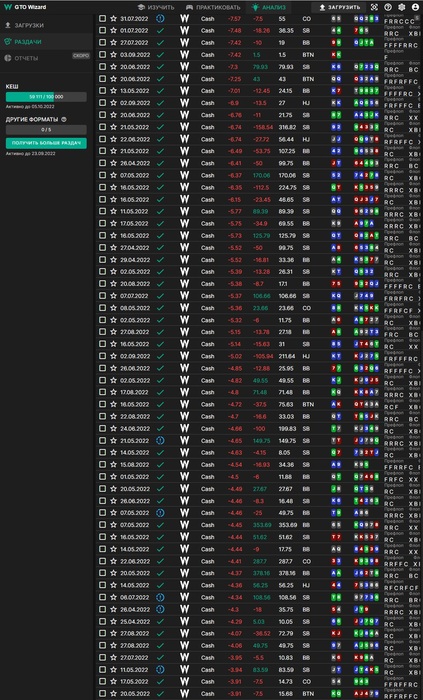423x700 pixels.
Task: Tick the checkbox on the -4.5 row
Action: click(103, 477)
